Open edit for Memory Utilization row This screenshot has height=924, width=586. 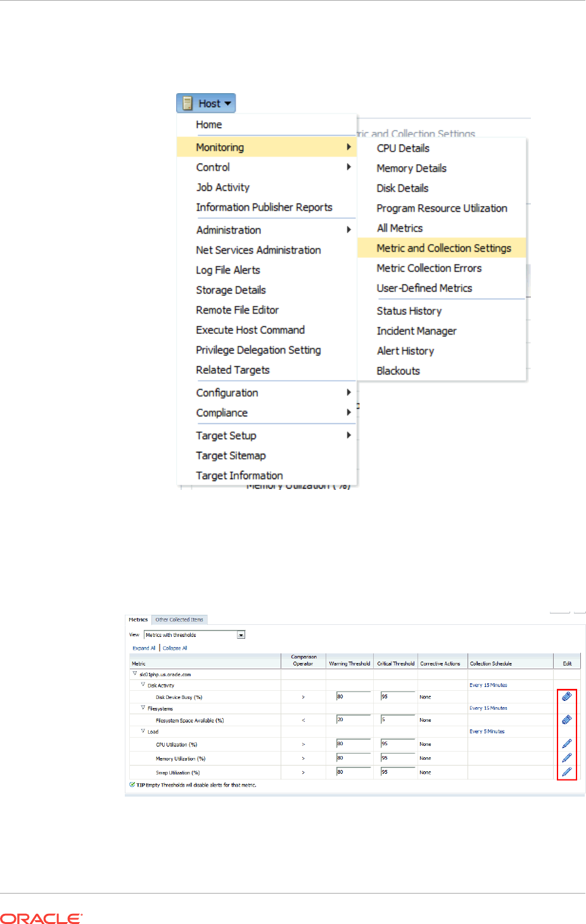pos(567,758)
